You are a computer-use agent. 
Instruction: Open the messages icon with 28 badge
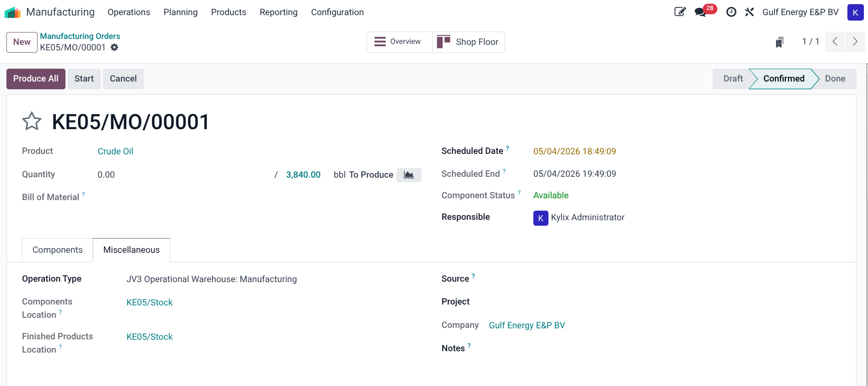pyautogui.click(x=700, y=12)
